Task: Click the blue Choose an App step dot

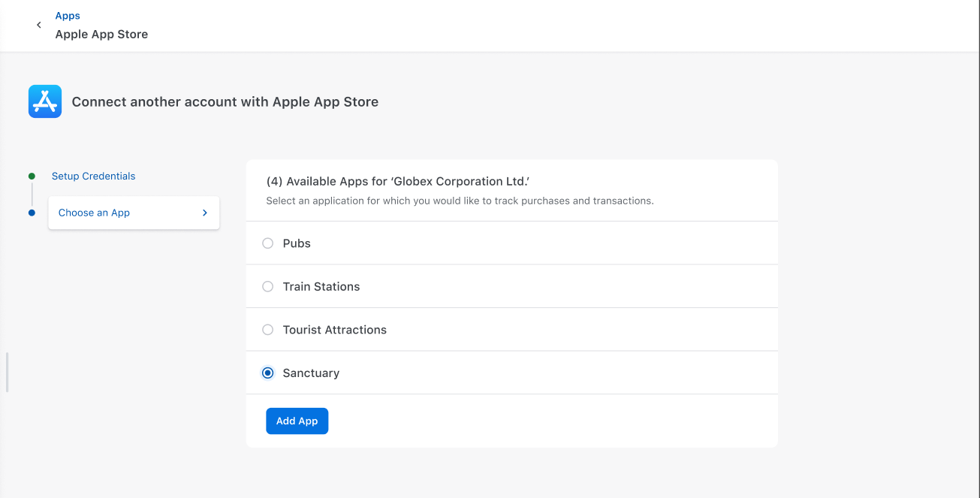Action: coord(32,213)
